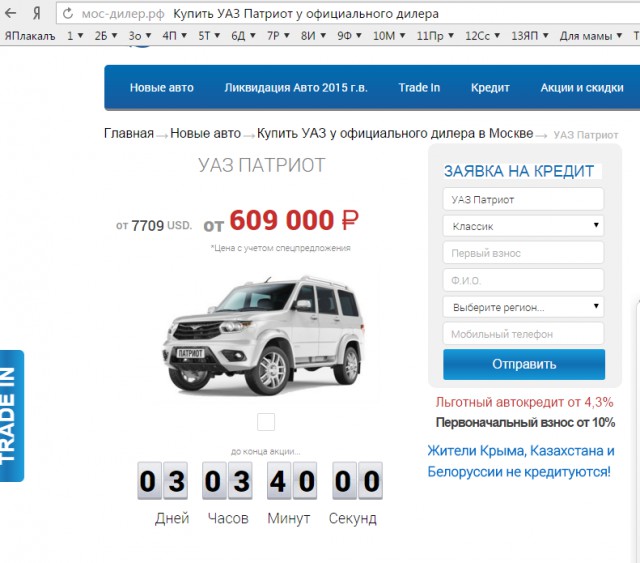
Task: Click the 'УАЗ Патриот' model input field
Action: pyautogui.click(x=523, y=199)
